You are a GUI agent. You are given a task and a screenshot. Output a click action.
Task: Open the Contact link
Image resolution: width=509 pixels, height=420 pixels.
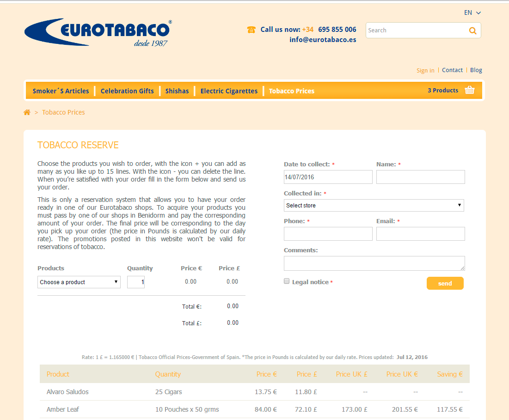pos(452,70)
